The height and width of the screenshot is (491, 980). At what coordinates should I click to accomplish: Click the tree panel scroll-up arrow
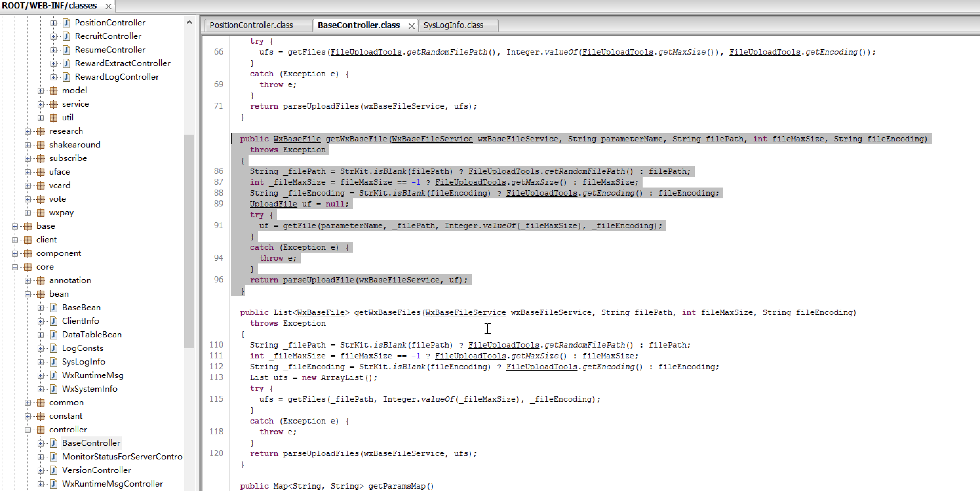point(189,22)
